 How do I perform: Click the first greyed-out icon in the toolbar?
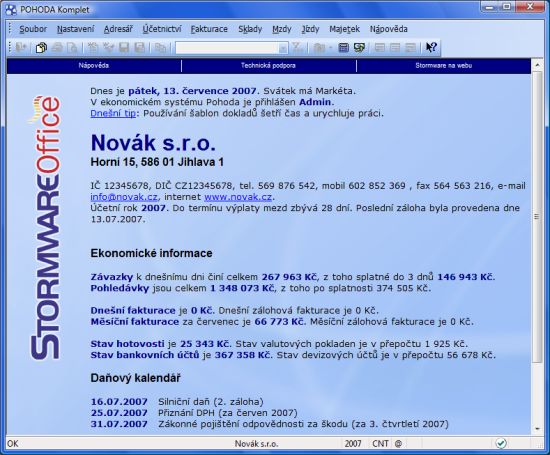point(20,47)
